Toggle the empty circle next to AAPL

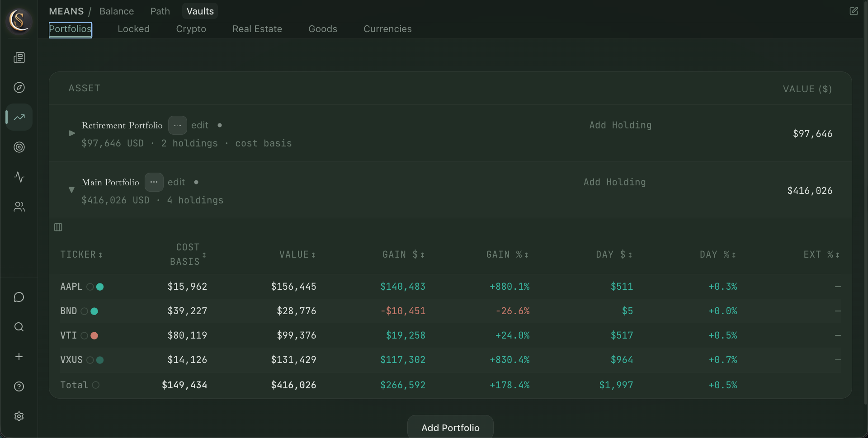90,287
